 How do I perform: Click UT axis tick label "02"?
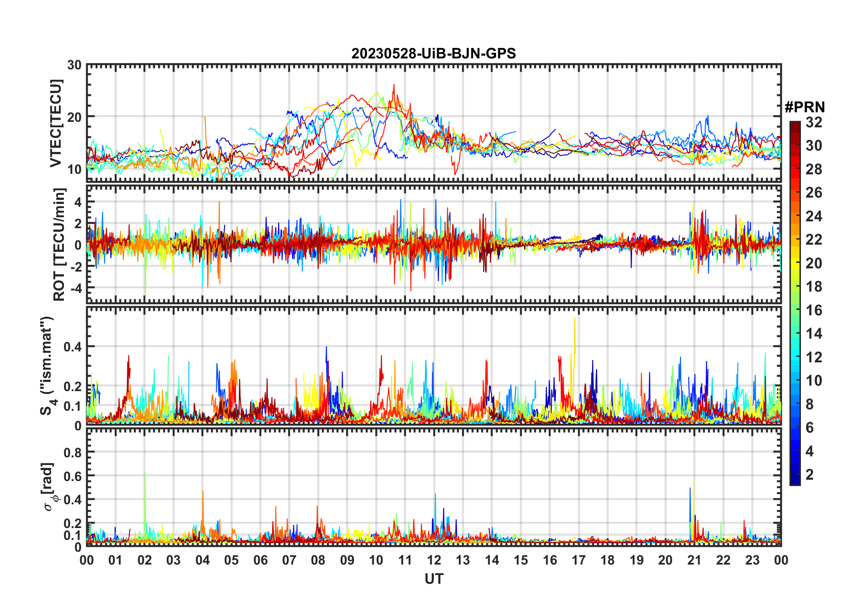(x=145, y=560)
